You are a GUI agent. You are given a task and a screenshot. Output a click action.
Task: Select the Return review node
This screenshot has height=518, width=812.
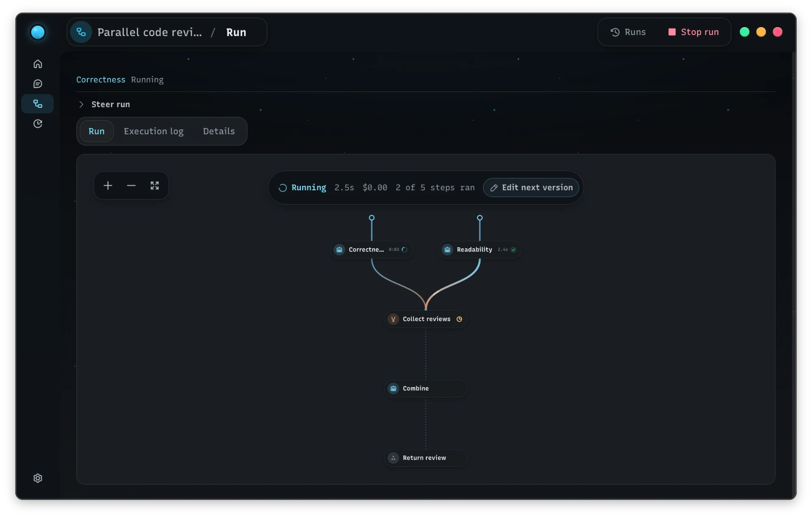pyautogui.click(x=426, y=458)
